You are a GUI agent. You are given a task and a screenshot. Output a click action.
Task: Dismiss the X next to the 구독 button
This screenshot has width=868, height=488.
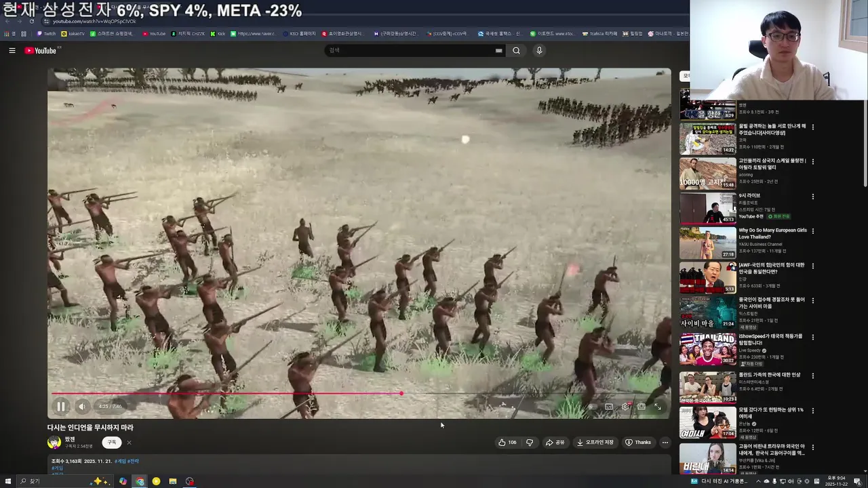click(x=129, y=443)
